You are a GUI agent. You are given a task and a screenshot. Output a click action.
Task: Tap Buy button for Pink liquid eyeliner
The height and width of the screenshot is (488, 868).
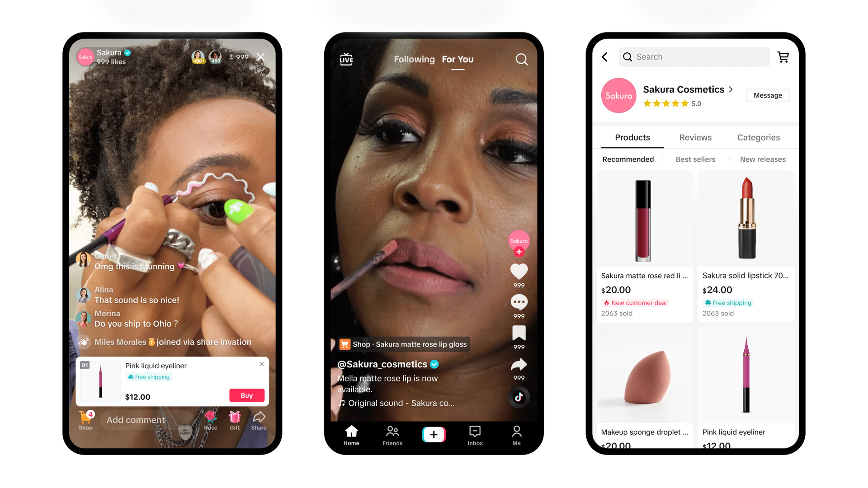246,396
